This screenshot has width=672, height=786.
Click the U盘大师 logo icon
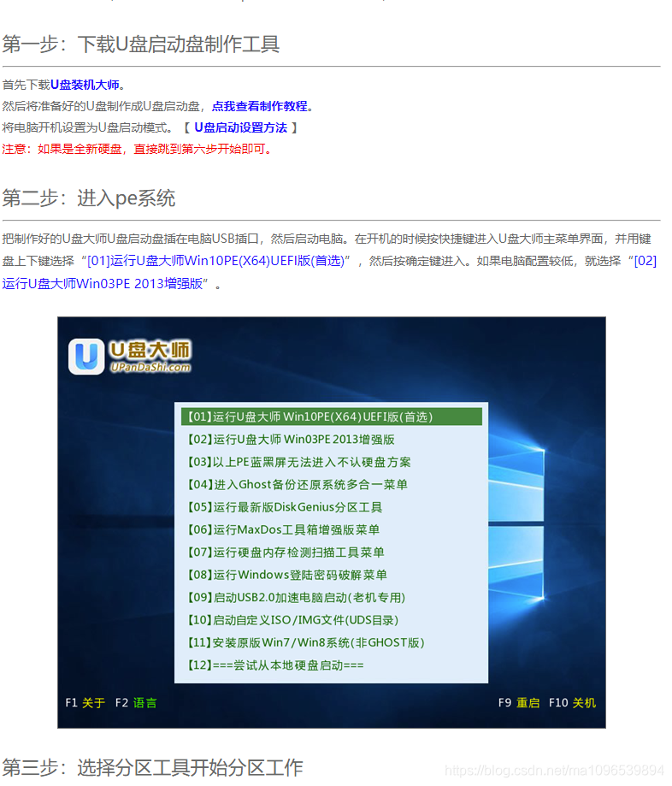(86, 357)
